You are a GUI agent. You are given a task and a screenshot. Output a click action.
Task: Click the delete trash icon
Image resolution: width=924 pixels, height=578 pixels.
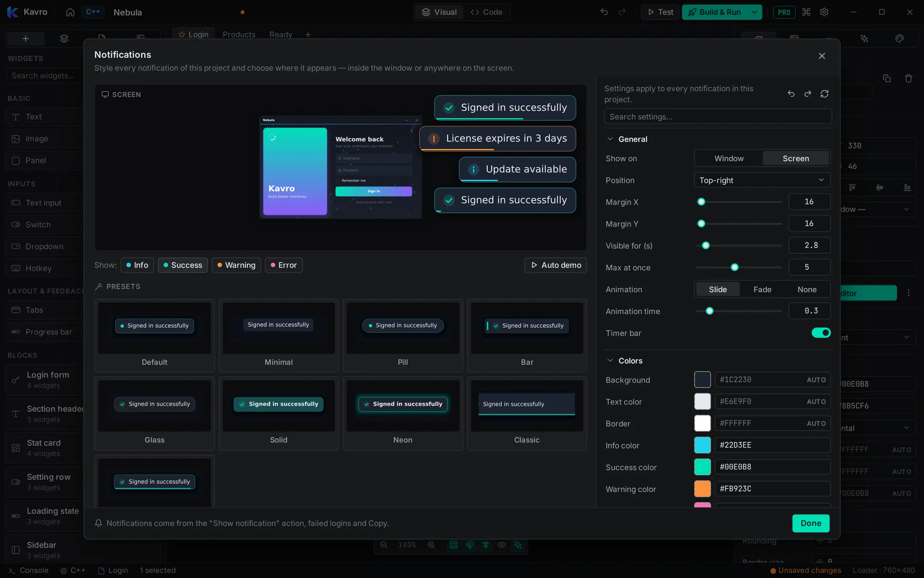coord(908,78)
